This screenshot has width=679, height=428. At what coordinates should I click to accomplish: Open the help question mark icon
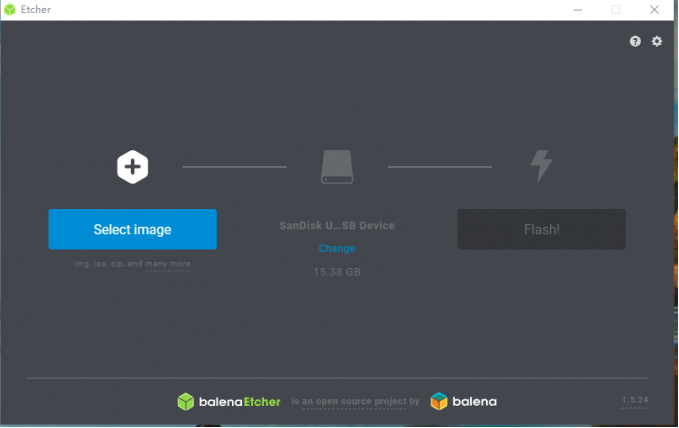tap(635, 41)
